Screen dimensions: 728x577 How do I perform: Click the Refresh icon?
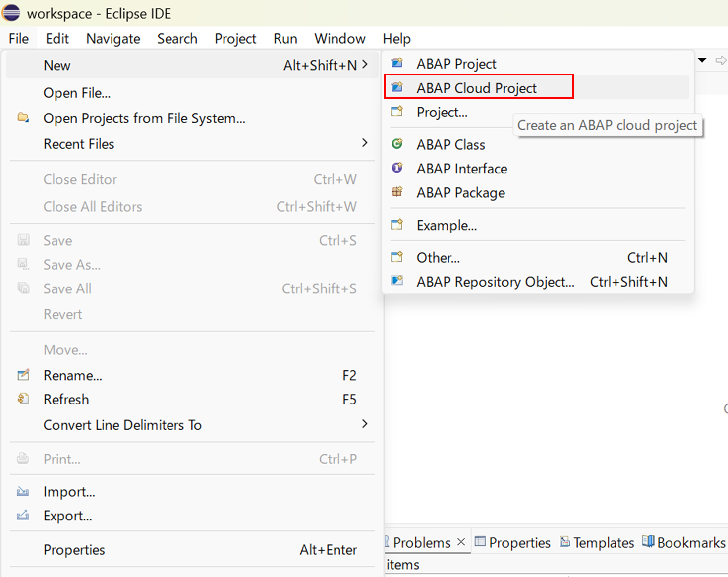click(x=23, y=399)
